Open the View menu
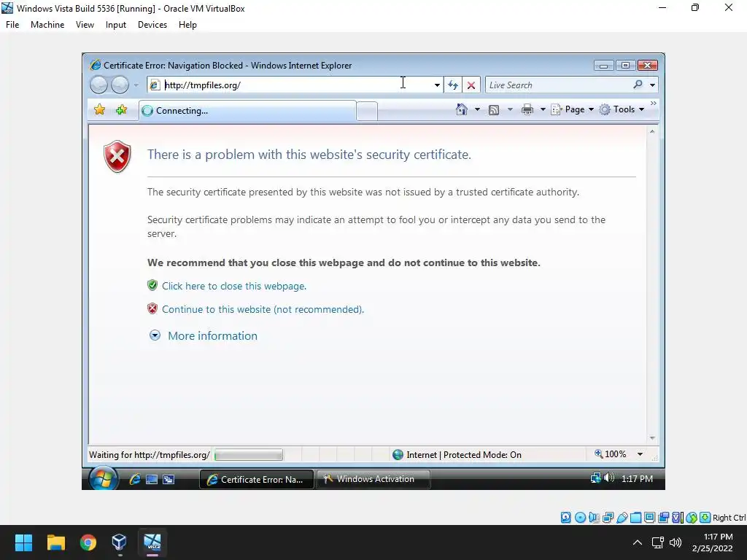747x560 pixels. pyautogui.click(x=85, y=25)
